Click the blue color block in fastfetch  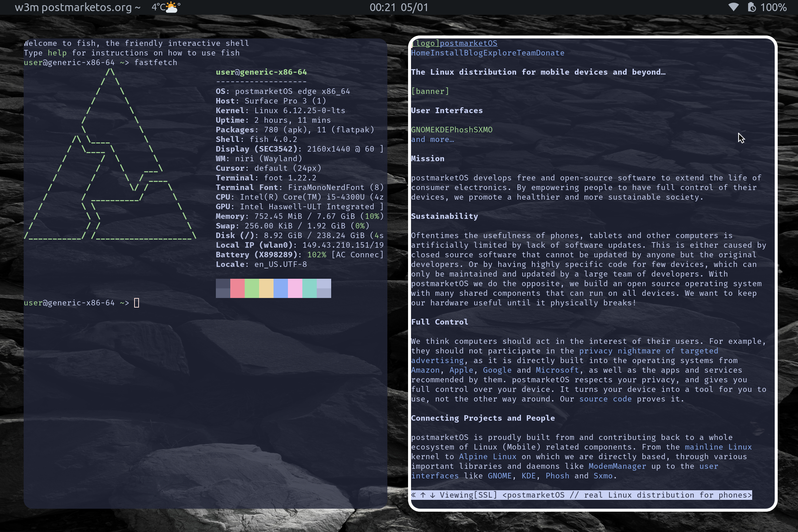tap(281, 288)
